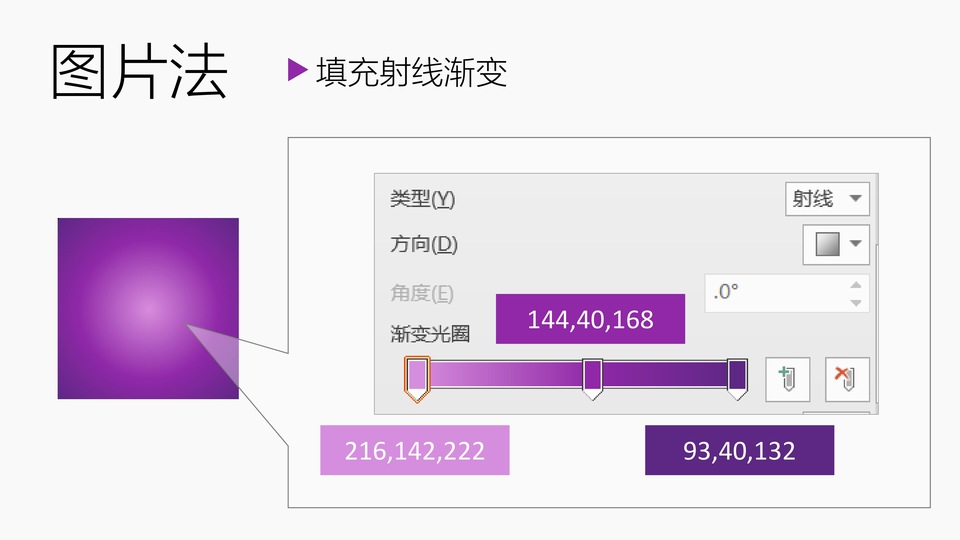The width and height of the screenshot is (960, 540).
Task: Click the 图片法 title text
Action: tap(139, 72)
